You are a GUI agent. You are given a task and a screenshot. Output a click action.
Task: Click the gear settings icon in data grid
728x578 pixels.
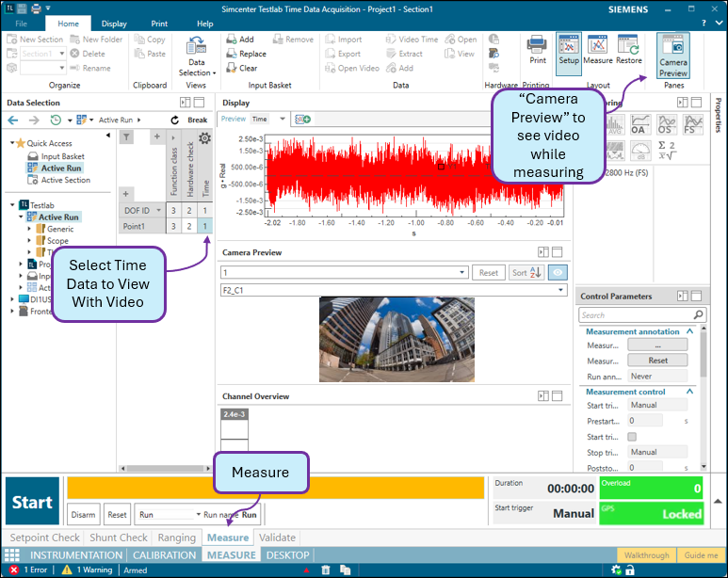point(204,138)
